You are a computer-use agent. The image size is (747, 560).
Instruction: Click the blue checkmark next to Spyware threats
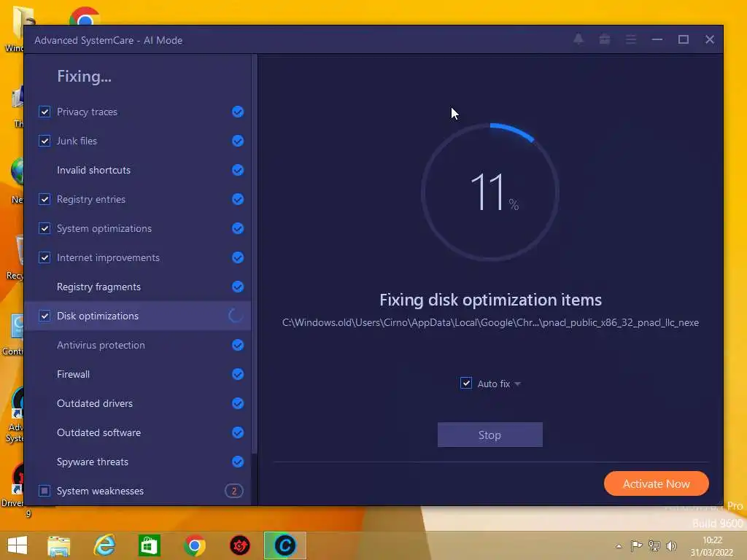[238, 462]
